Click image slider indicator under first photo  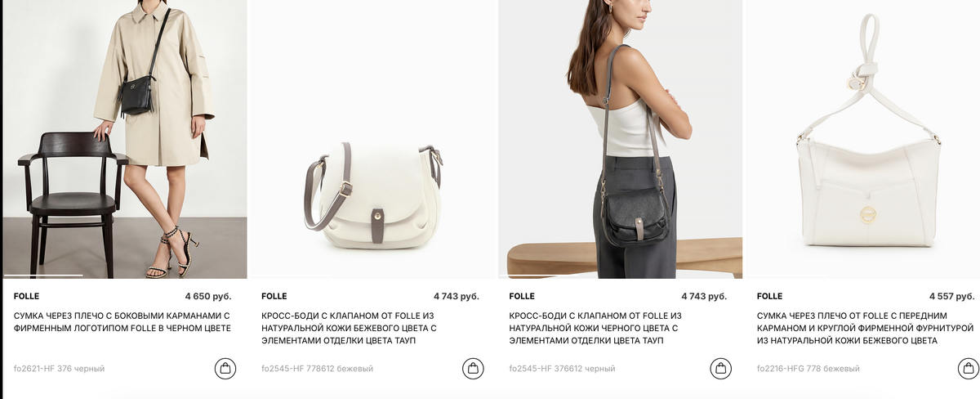click(x=42, y=276)
